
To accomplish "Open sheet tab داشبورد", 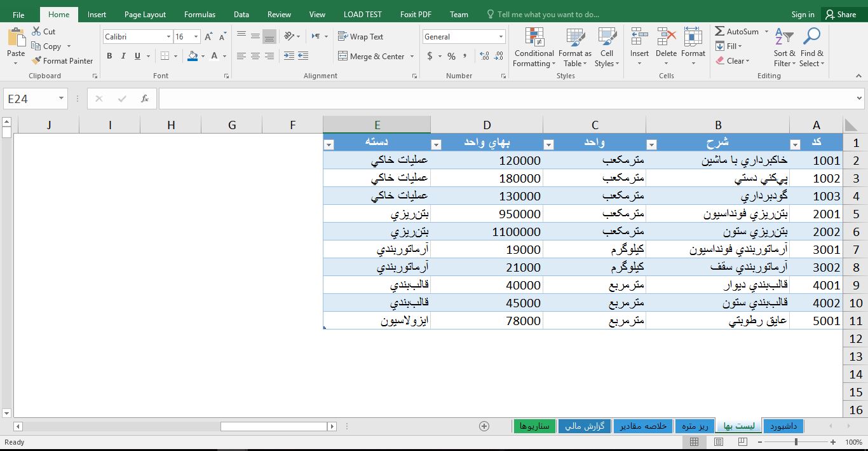I will 783,426.
